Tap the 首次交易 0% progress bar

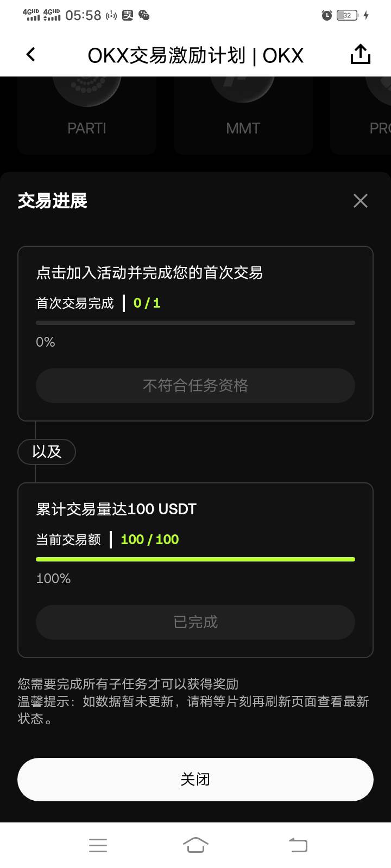click(195, 323)
